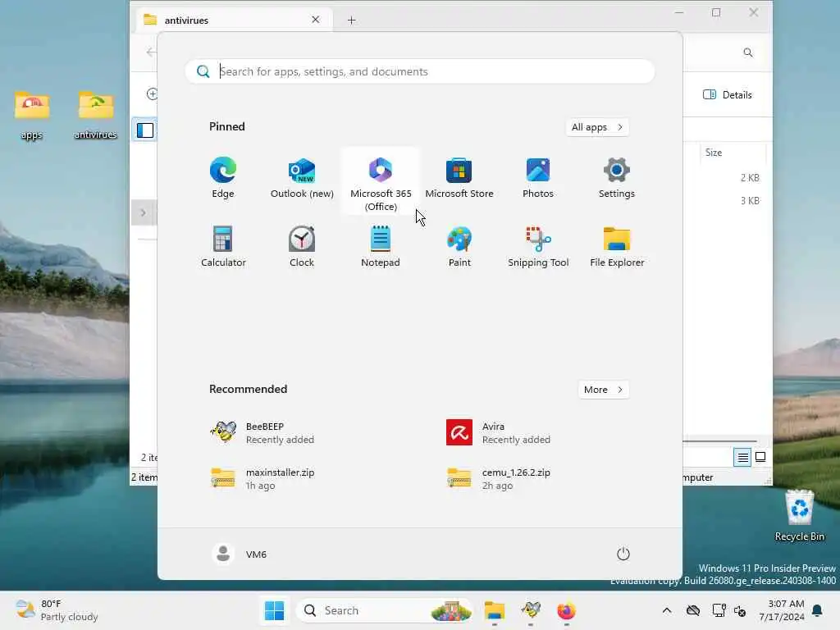Open network icon in system tray
The image size is (840, 630).
[x=719, y=610]
